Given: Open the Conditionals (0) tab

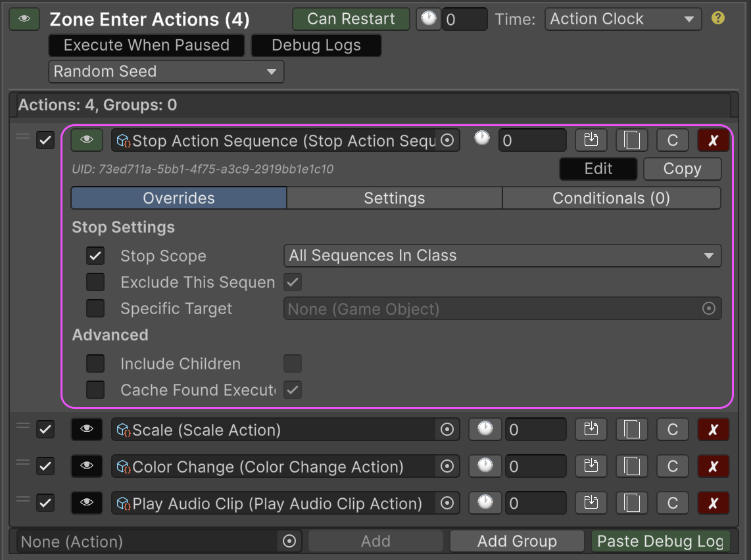Looking at the screenshot, I should pyautogui.click(x=611, y=198).
